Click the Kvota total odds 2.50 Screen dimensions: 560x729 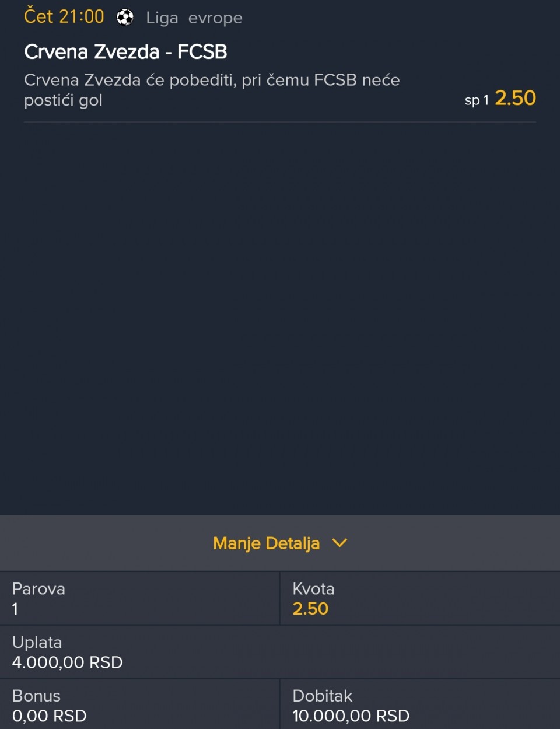pos(310,609)
